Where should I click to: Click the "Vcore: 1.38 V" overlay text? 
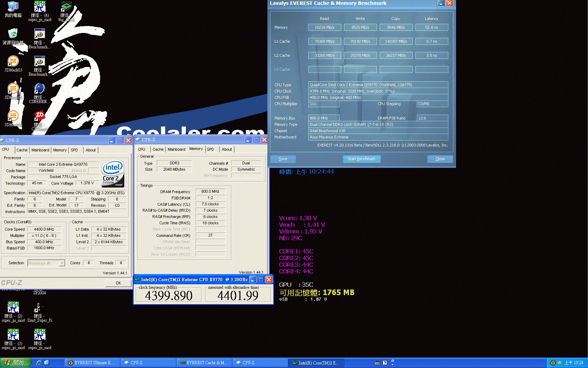tap(298, 218)
